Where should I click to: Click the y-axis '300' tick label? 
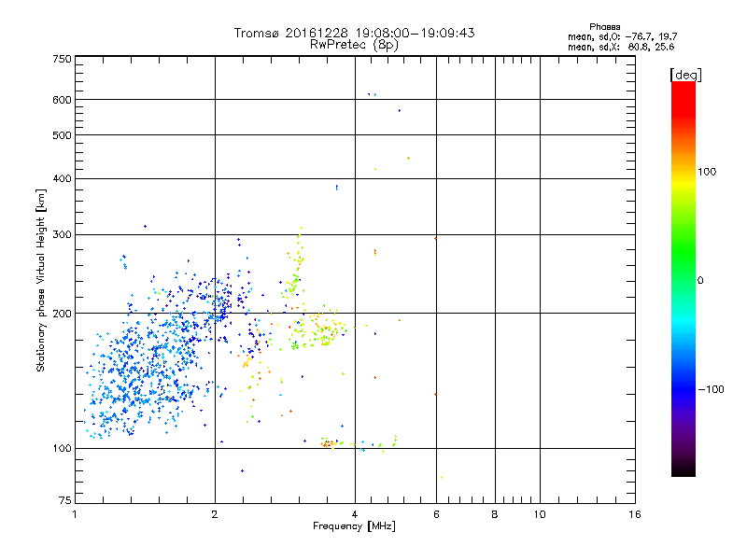coord(62,234)
